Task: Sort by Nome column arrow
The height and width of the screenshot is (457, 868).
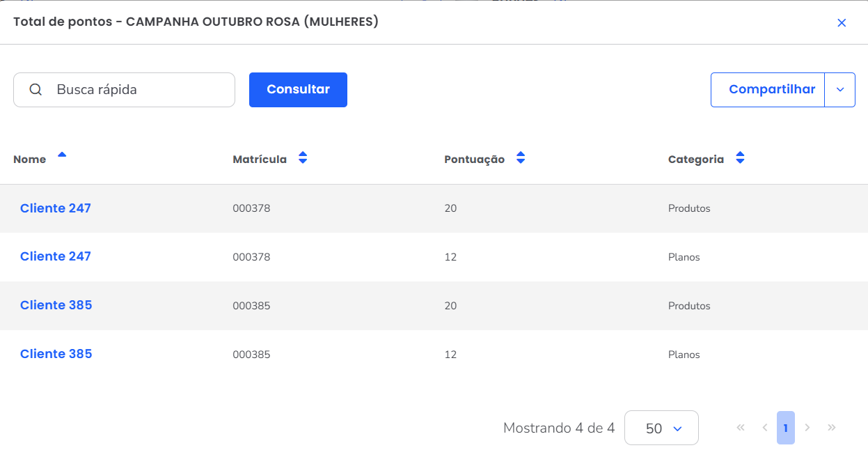Action: (62, 155)
